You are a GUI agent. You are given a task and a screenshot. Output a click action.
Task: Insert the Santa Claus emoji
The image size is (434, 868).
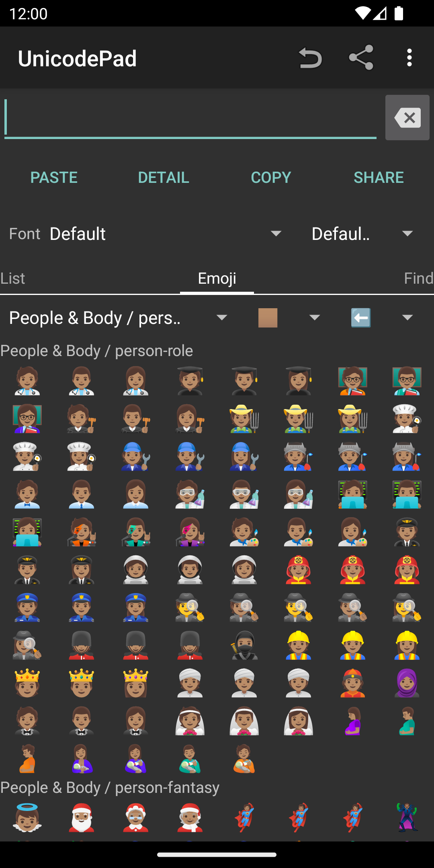pos(81,817)
